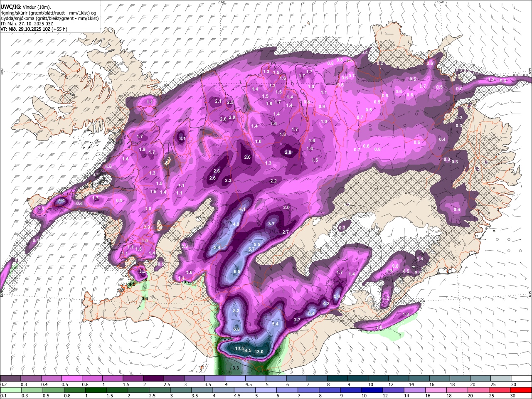Screen dimensions: 532x399
Task: Select the light pink 16–18 rain scale swatch
Action: 436,390
